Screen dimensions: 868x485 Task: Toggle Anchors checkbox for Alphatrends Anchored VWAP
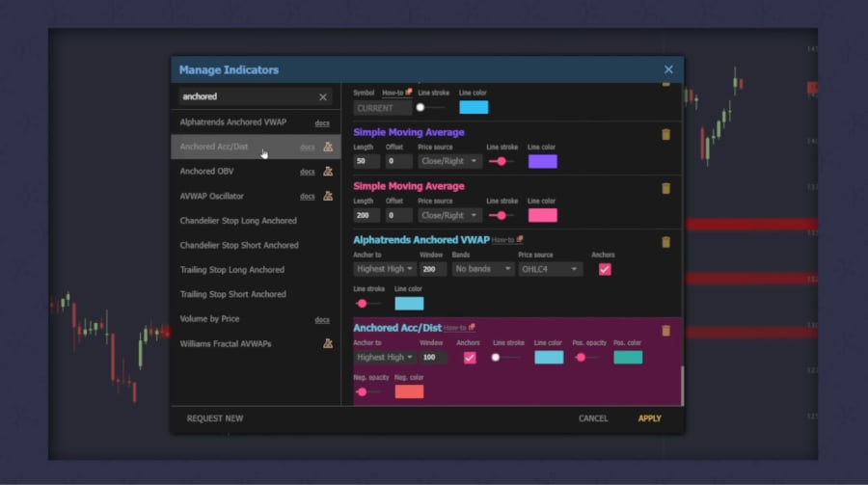tap(605, 269)
